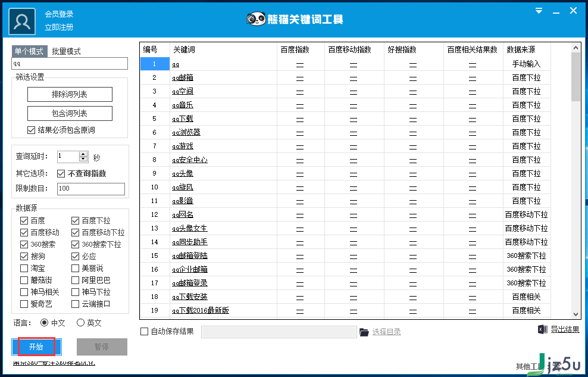Increase 查询延时 with up arrow
The image size is (588, 377).
[83, 154]
